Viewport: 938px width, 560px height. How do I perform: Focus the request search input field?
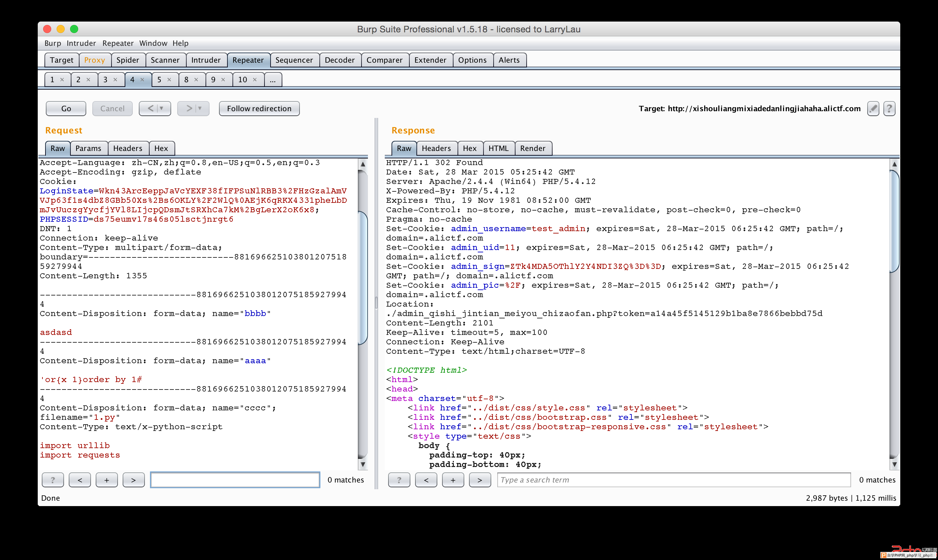click(x=236, y=479)
